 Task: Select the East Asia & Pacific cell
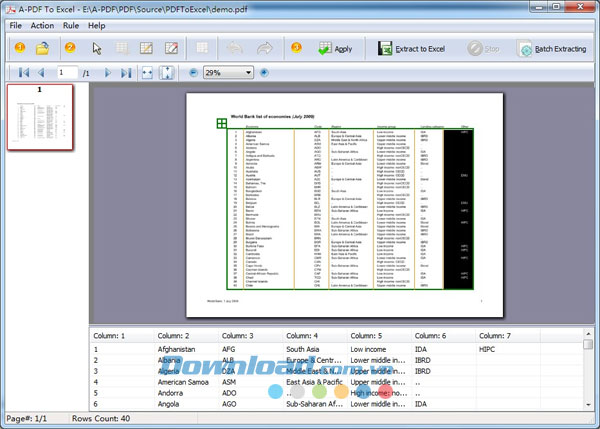coord(314,382)
